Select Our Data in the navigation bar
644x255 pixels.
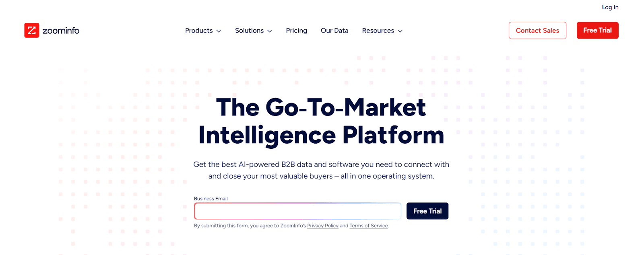point(334,31)
